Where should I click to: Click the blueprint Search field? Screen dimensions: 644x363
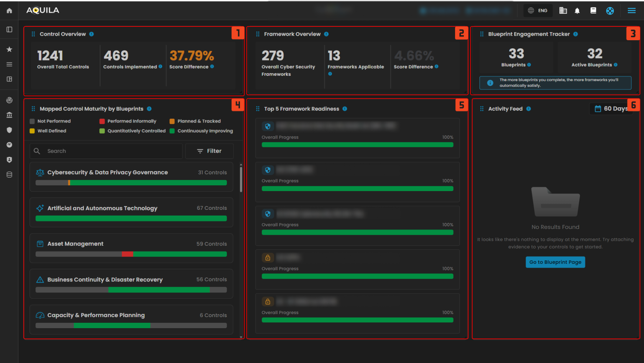coord(111,151)
